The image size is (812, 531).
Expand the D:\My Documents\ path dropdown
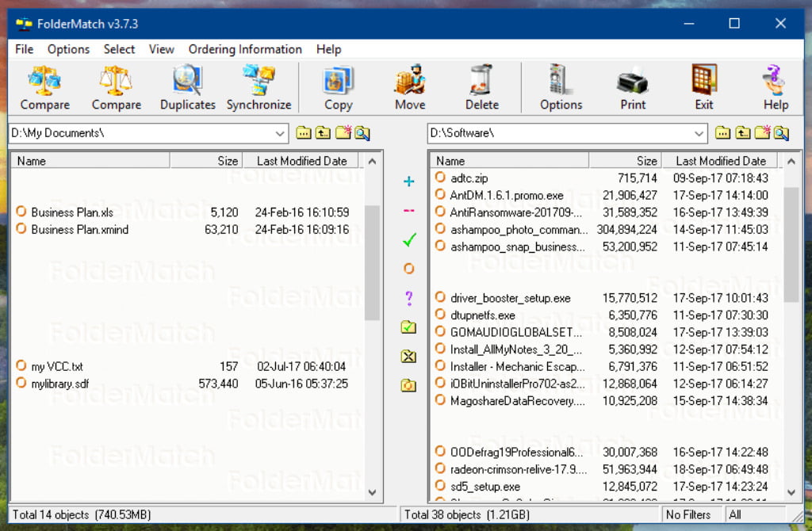coord(280,133)
